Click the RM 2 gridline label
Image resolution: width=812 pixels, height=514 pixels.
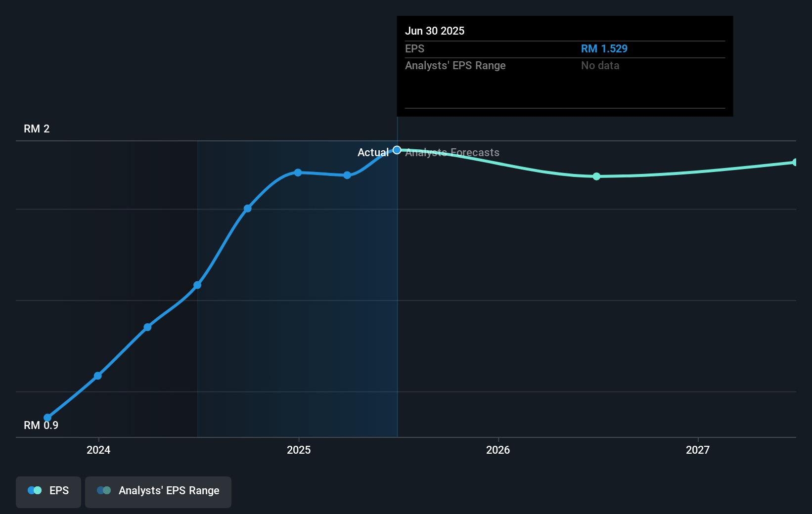37,128
